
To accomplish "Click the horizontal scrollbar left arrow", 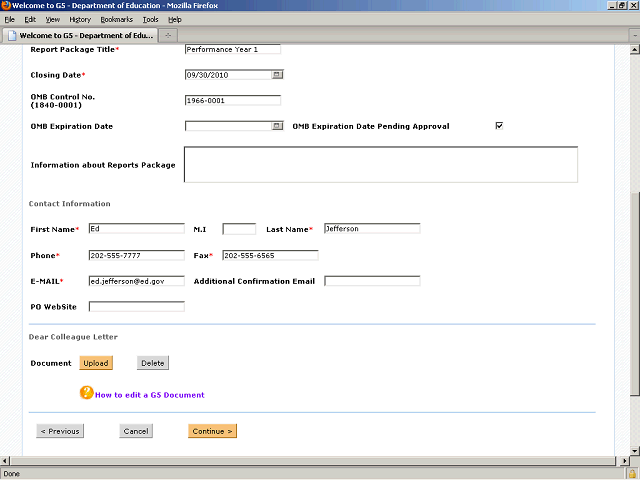I will point(4,461).
